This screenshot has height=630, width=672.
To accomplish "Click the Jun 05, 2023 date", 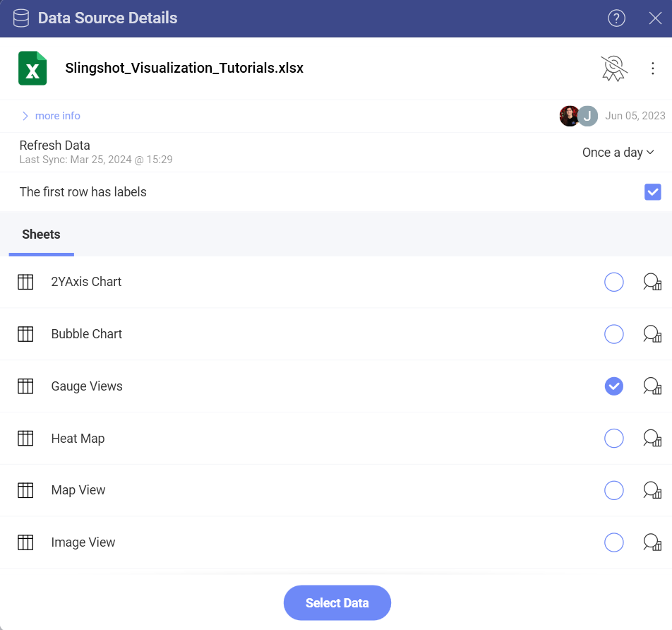I will click(x=635, y=116).
